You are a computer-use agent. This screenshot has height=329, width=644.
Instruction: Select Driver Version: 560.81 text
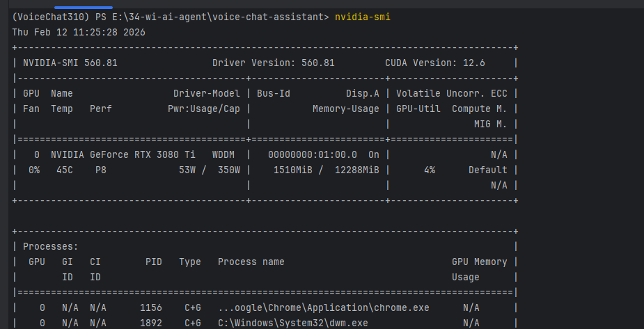click(274, 63)
